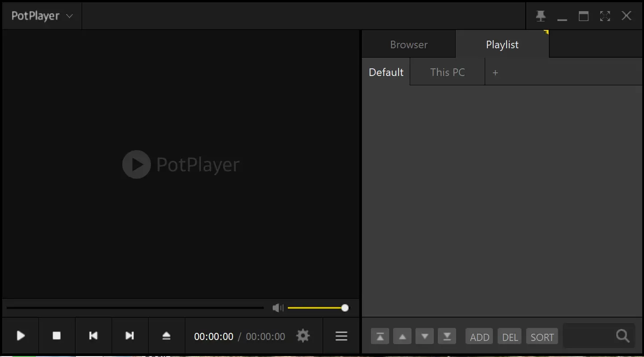Open the control menu via hamburger icon
Viewport: 644px width, 357px height.
tap(341, 336)
